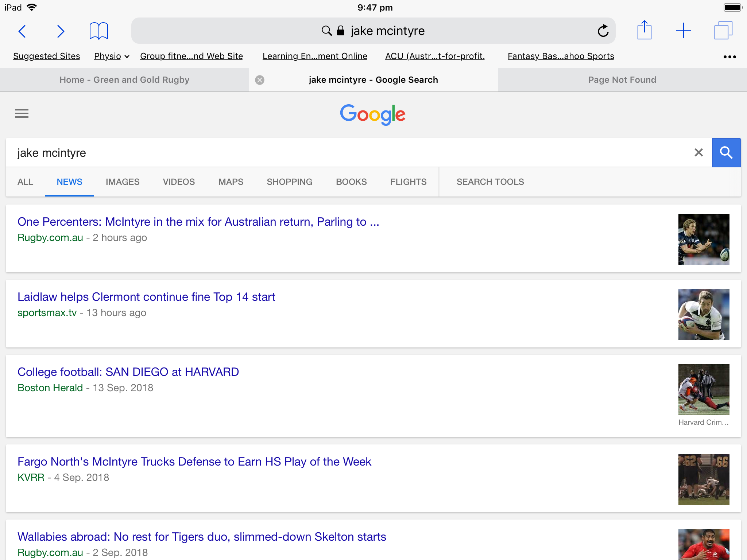Clear the search box with X

pyautogui.click(x=698, y=152)
